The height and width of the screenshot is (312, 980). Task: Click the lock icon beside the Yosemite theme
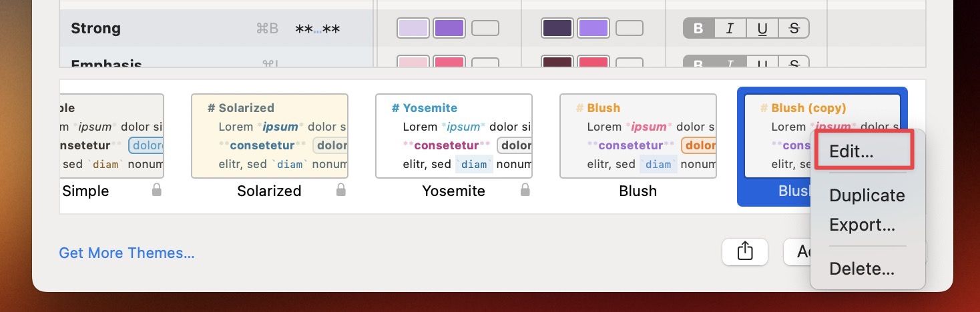tap(525, 191)
